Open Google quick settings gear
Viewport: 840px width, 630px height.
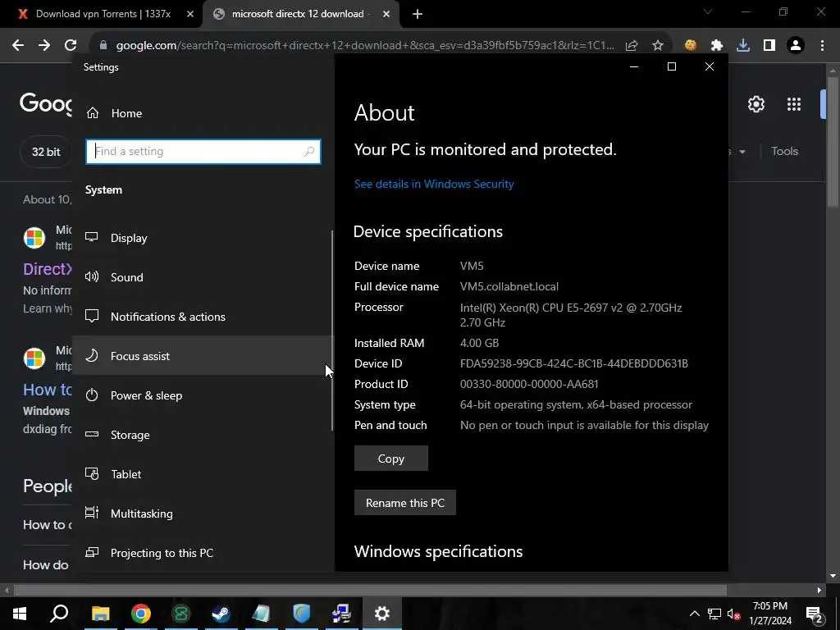756,104
